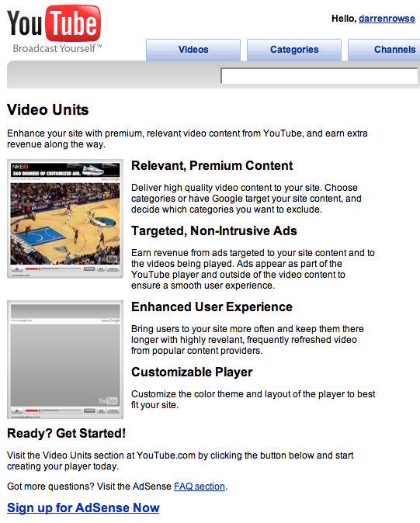
Task: Focus the search input field
Action: pos(319,76)
